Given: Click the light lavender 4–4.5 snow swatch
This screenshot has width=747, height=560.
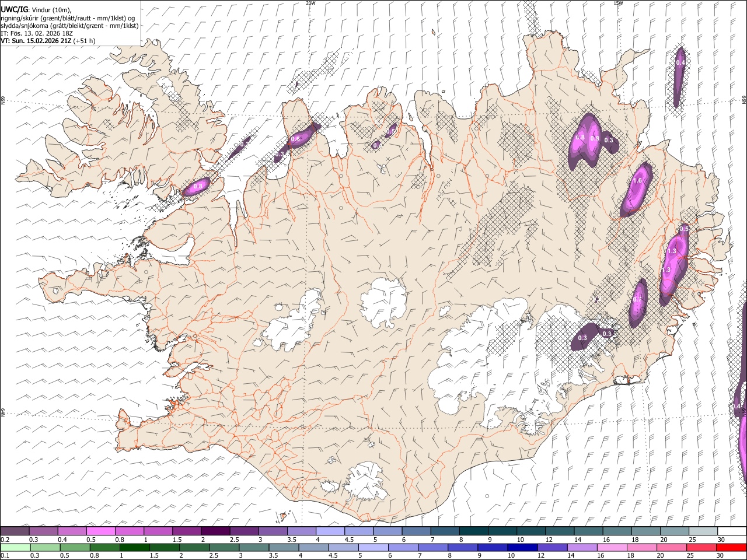Looking at the screenshot, I should tap(330, 531).
